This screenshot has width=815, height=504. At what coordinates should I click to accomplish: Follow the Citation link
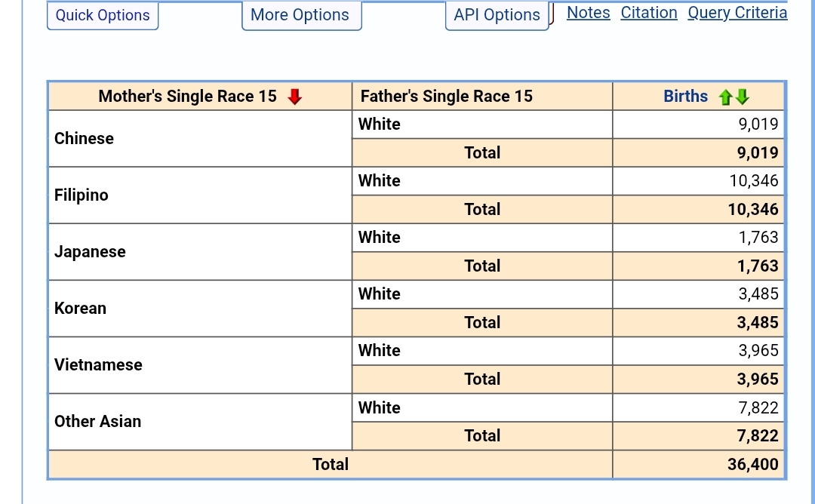pyautogui.click(x=649, y=13)
